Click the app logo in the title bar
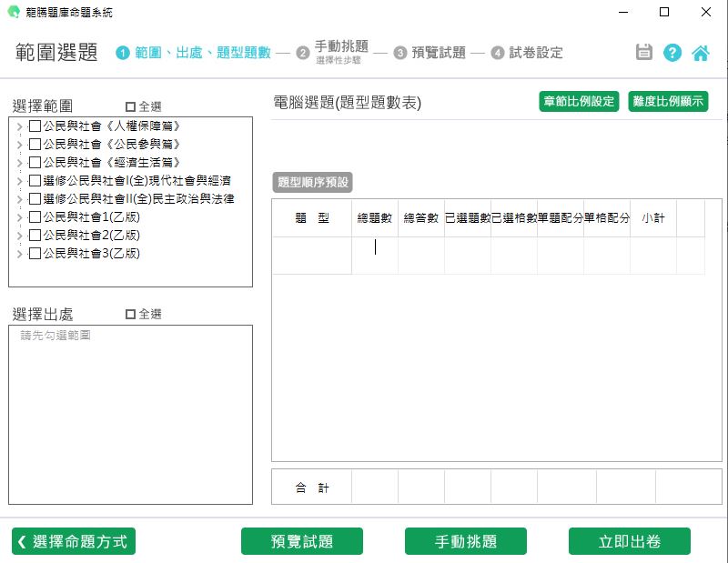The image size is (728, 563). click(13, 12)
